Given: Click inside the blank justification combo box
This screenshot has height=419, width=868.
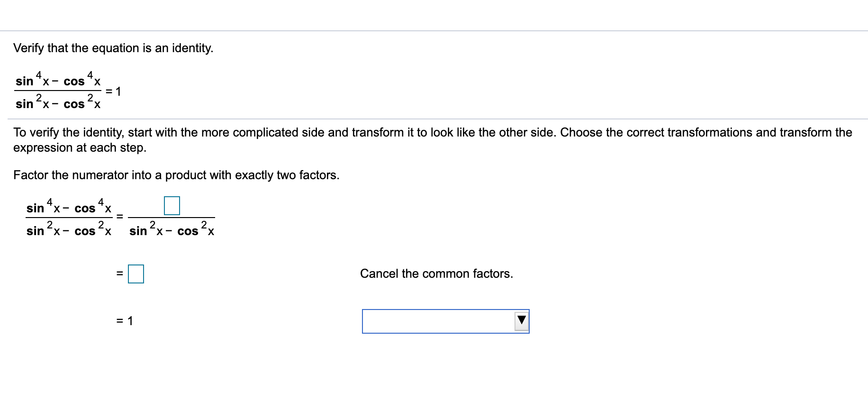Looking at the screenshot, I should (x=445, y=321).
